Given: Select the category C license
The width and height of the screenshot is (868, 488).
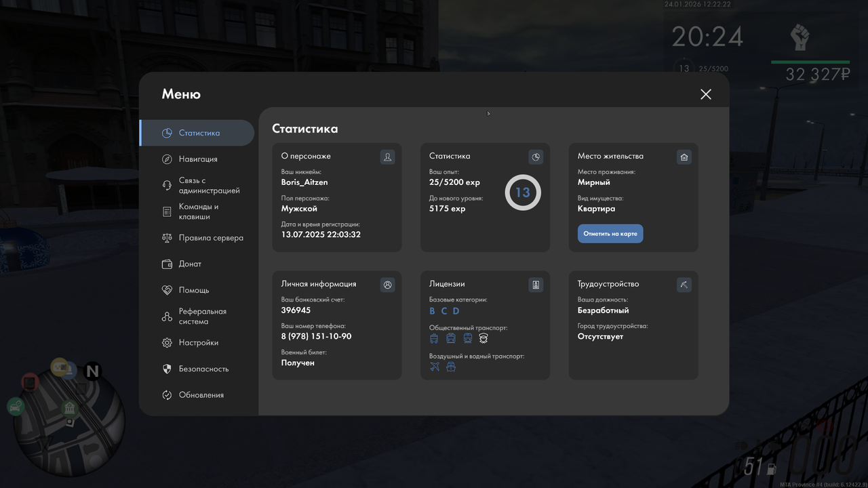Looking at the screenshot, I should [444, 311].
